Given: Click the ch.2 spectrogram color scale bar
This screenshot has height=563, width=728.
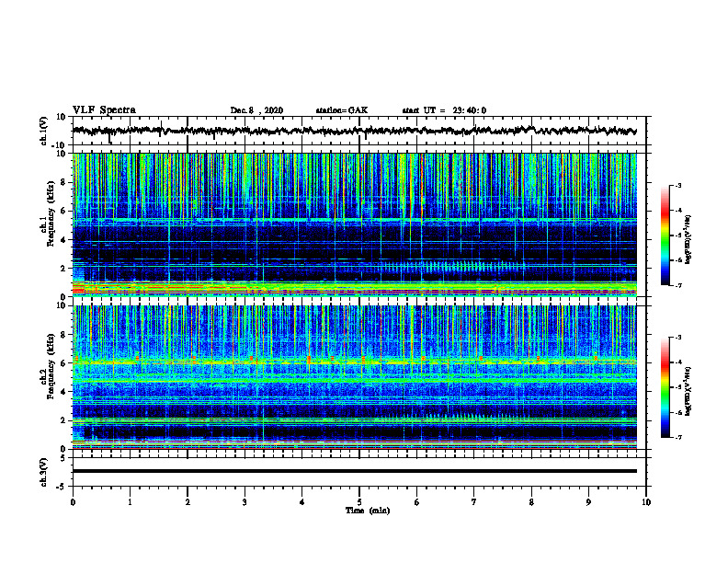Looking at the screenshot, I should coord(665,387).
